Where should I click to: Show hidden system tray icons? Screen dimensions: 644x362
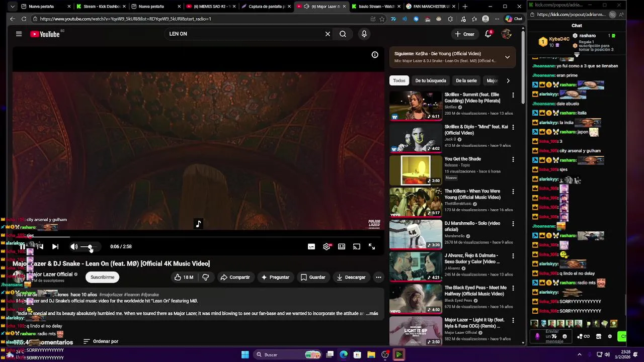(x=579, y=354)
